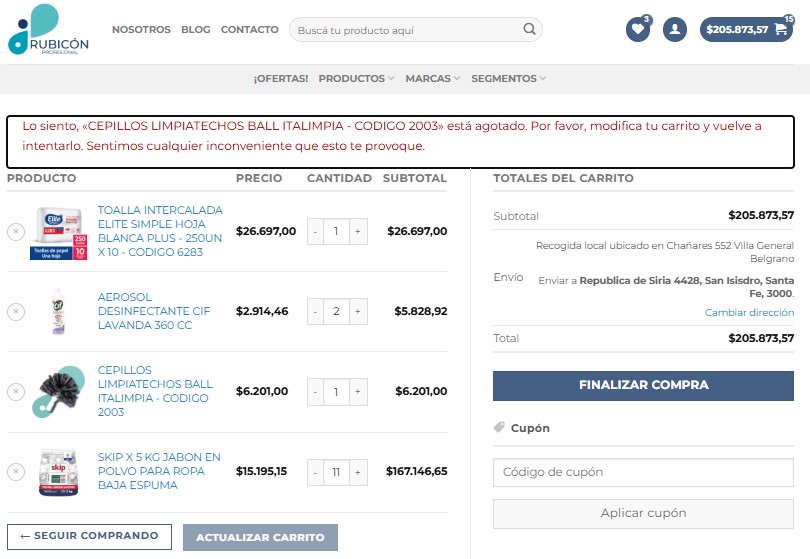810x559 pixels.
Task: Expand the SEGMENTOS dropdown menu
Action: tap(509, 78)
